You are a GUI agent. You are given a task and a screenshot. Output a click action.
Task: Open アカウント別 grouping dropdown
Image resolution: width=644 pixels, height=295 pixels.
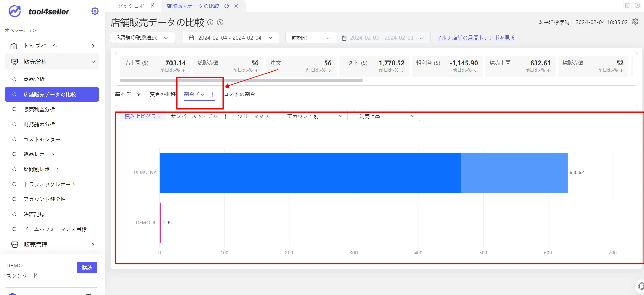315,116
